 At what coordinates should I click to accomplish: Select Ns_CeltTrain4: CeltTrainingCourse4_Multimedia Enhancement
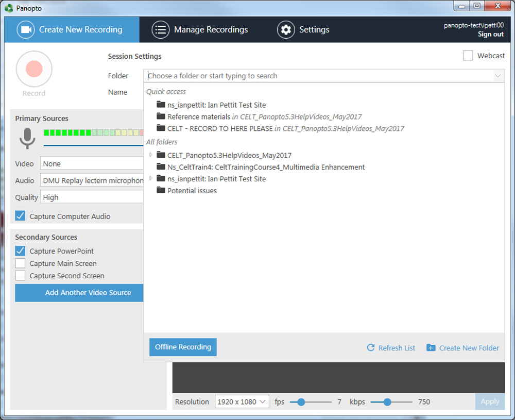[266, 167]
